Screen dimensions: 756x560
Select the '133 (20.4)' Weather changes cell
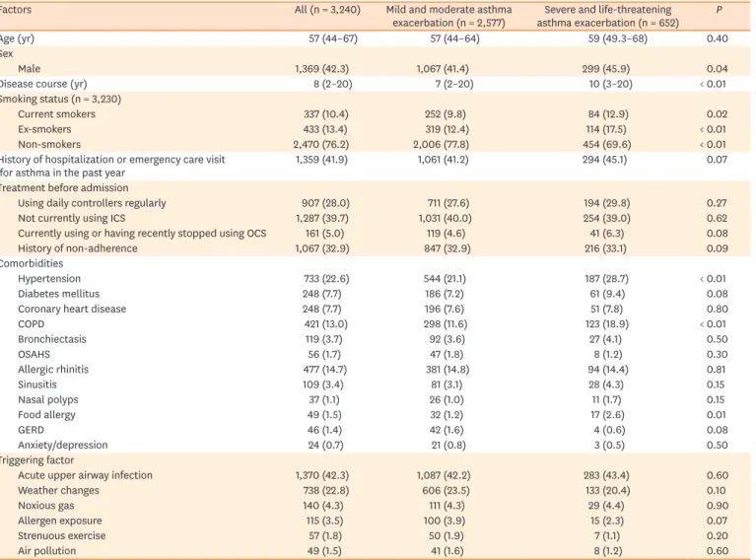click(606, 491)
